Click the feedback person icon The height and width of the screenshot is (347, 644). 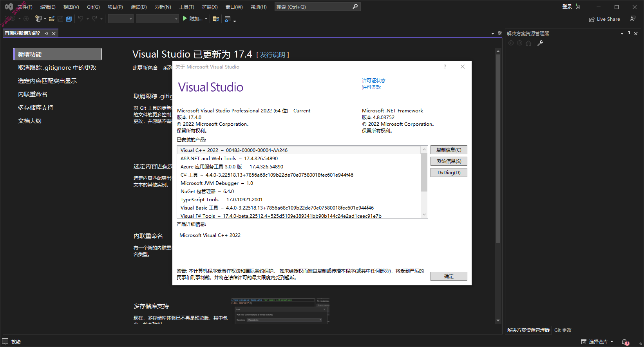click(x=632, y=19)
